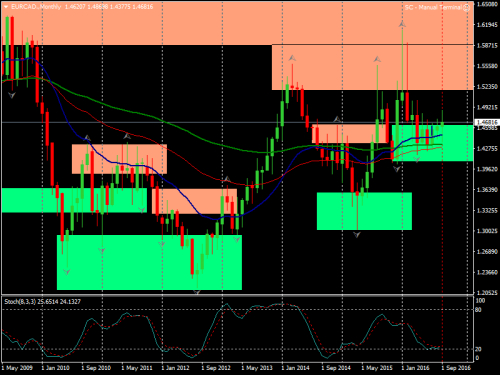Select the salmon supply zone spanning the top
This screenshot has height=375, width=500.
(x=237, y=23)
